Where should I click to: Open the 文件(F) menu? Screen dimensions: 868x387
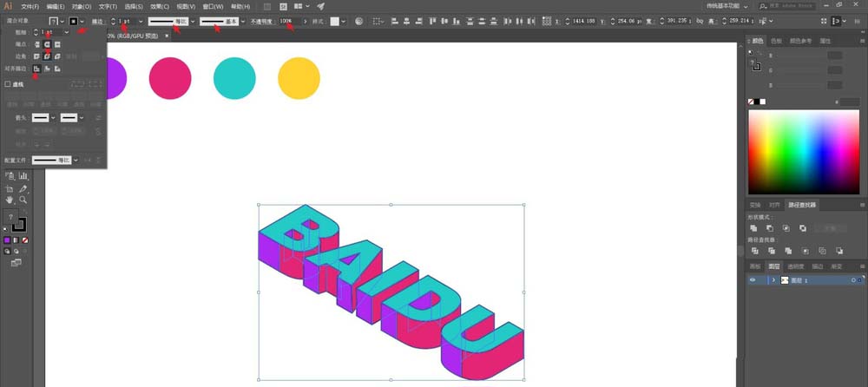(x=30, y=7)
